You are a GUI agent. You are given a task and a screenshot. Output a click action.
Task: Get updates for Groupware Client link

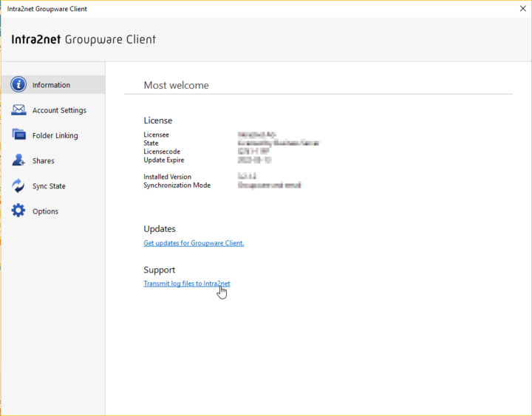[x=194, y=243]
